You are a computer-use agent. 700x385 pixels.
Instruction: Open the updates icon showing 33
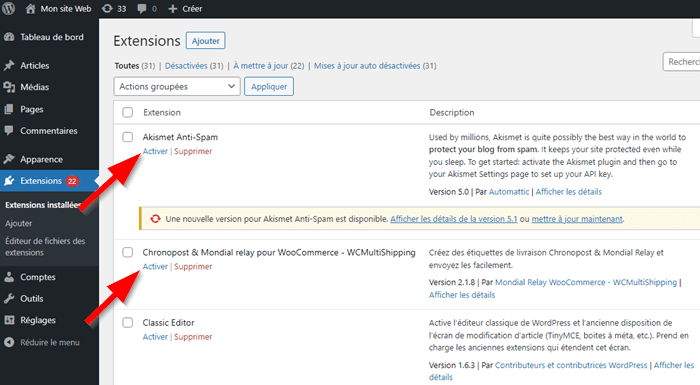click(107, 8)
